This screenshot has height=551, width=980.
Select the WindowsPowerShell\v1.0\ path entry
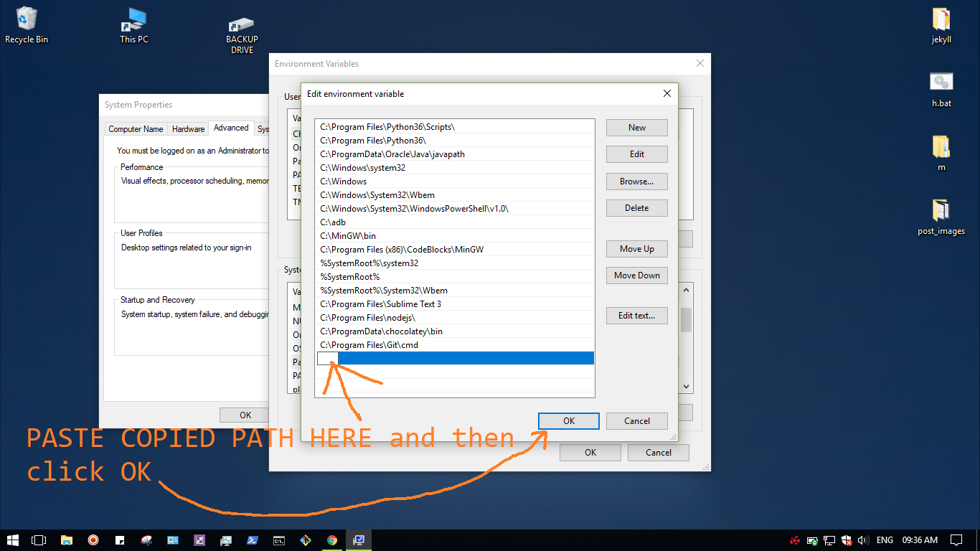tap(456, 209)
